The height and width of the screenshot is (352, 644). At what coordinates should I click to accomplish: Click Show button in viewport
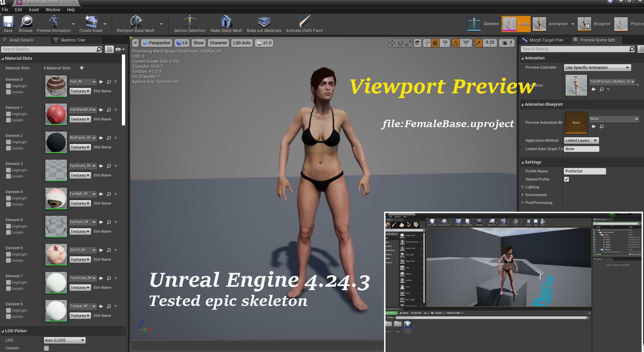click(199, 43)
